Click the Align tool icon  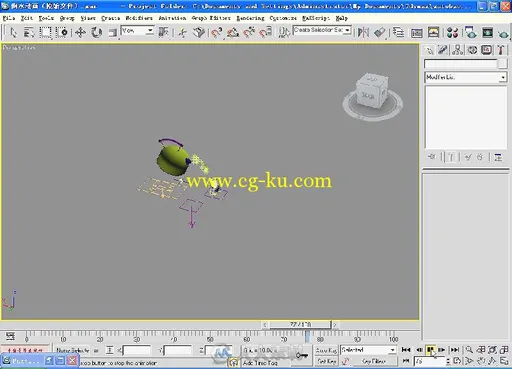point(379,32)
